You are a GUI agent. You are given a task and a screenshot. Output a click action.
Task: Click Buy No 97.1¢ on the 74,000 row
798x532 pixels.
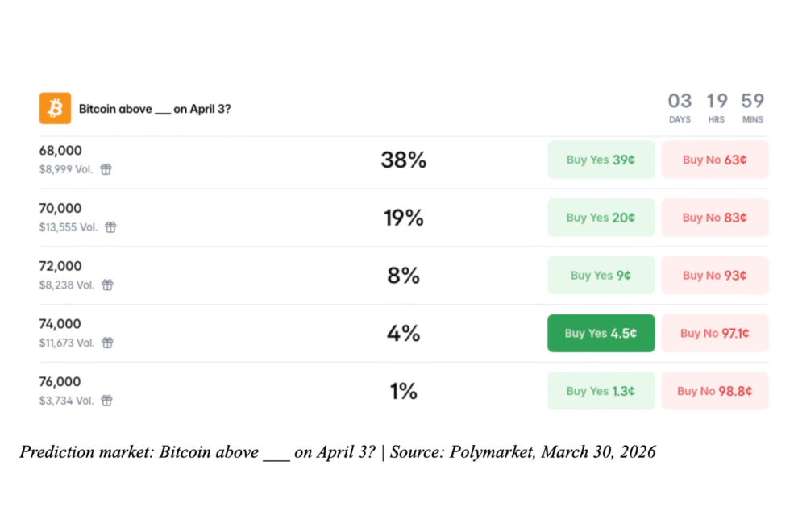[714, 333]
